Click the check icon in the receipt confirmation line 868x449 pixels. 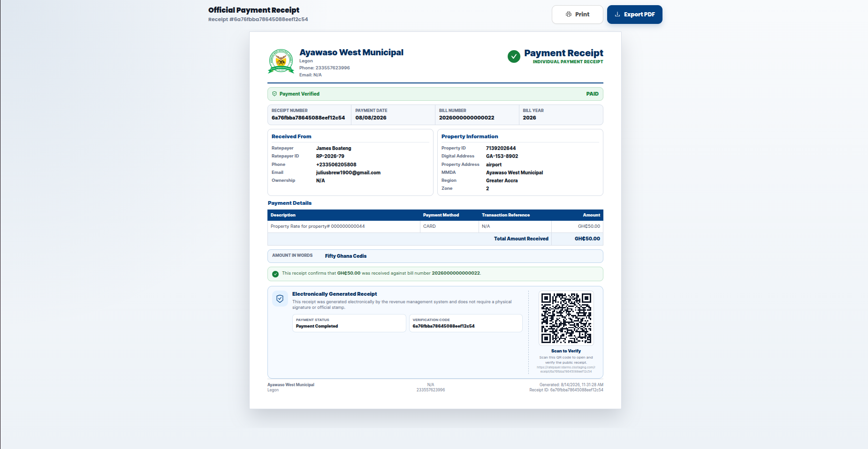click(x=275, y=274)
